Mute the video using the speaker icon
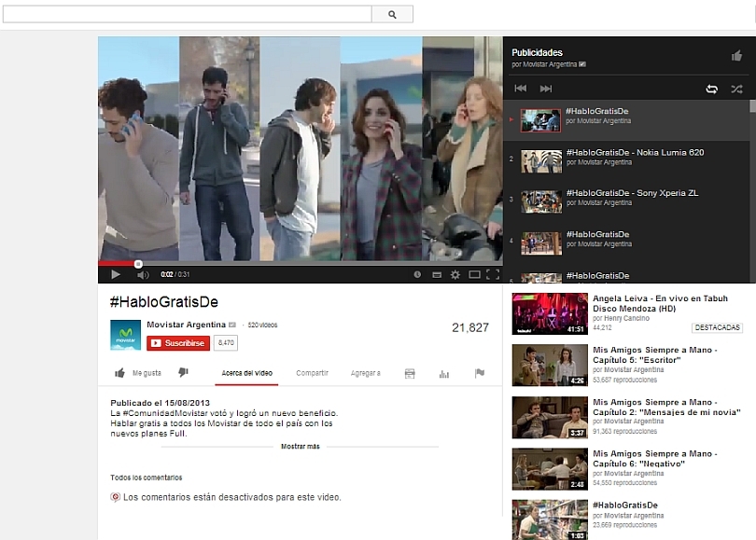The image size is (756, 540). tap(143, 274)
